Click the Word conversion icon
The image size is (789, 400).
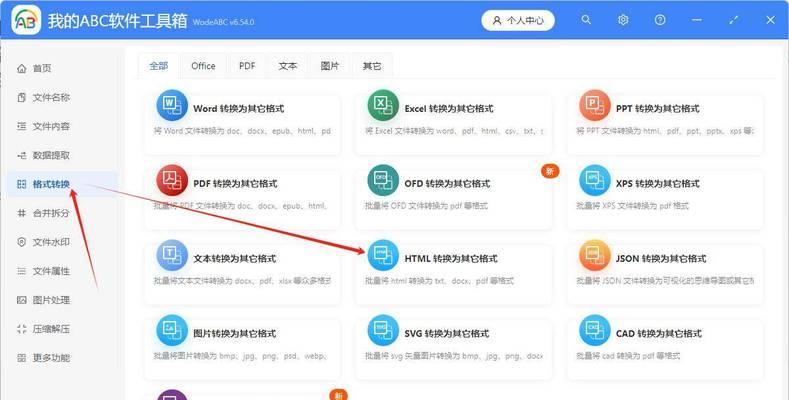[x=172, y=105]
